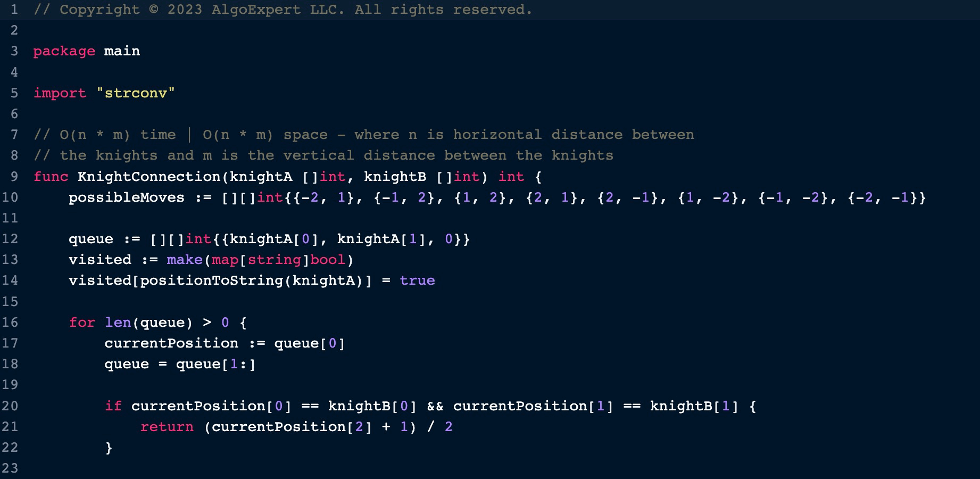Click line number 1 in the gutter
980x479 pixels.
(14, 10)
